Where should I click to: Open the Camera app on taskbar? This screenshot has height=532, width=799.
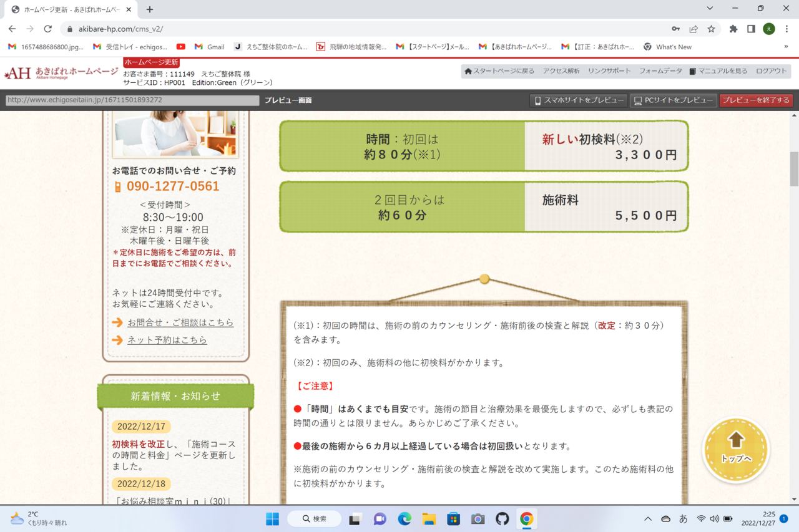click(478, 519)
